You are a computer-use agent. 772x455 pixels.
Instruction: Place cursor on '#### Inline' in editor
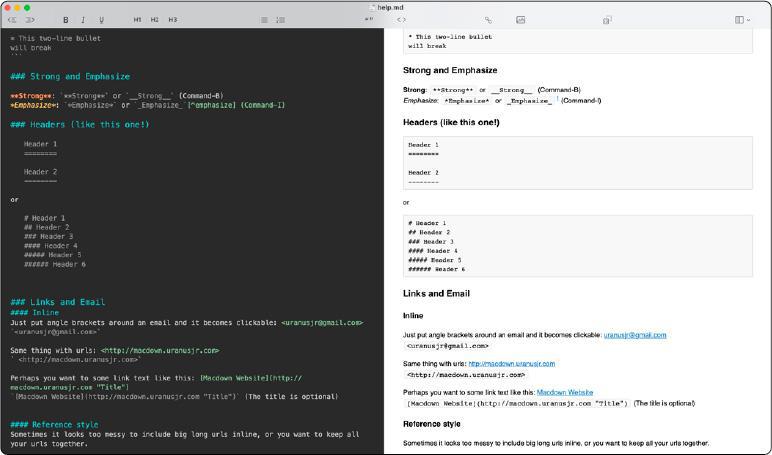(34, 312)
